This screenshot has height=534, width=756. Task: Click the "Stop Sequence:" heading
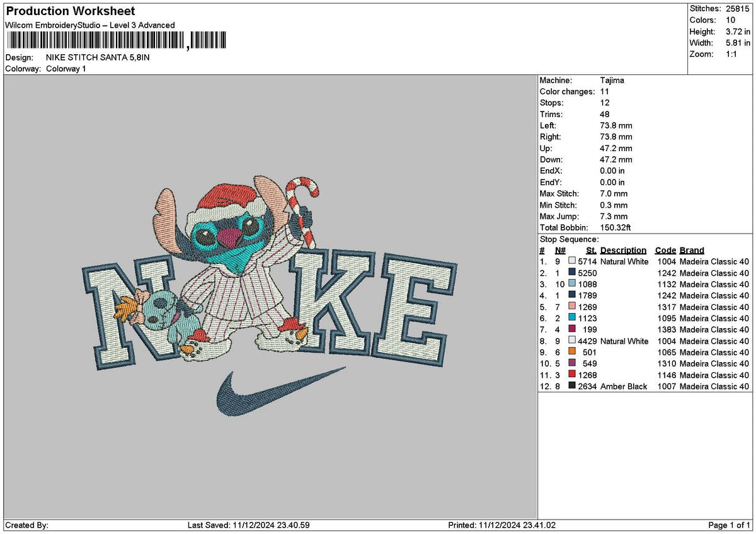(x=570, y=240)
